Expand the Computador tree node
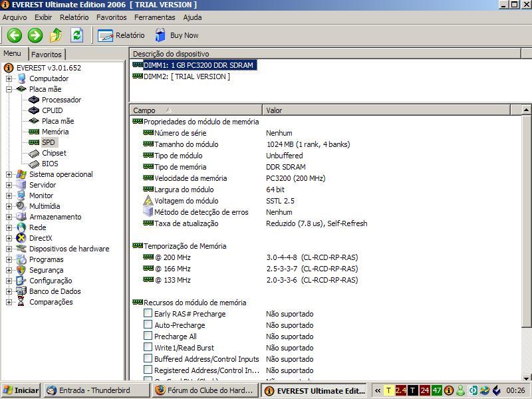The image size is (532, 399). point(9,78)
